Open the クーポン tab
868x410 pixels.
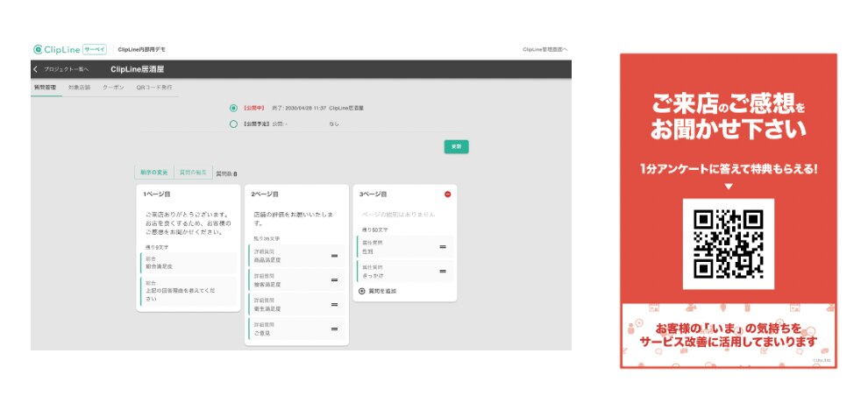(113, 88)
